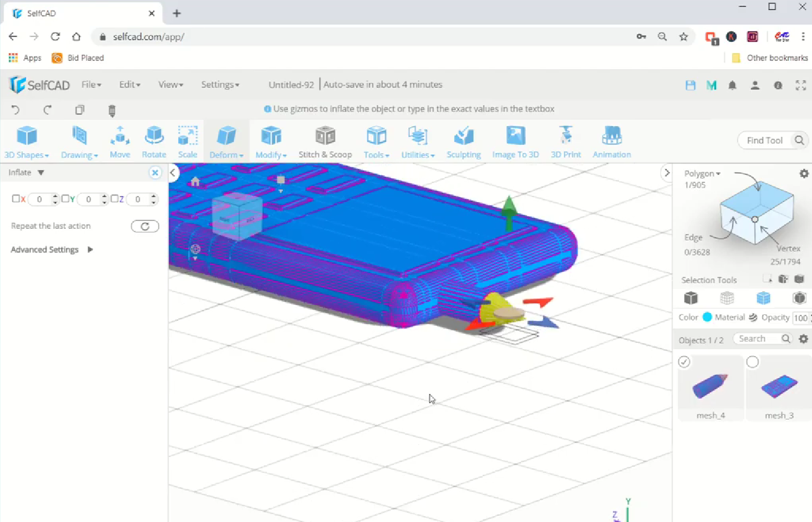Viewport: 812px width, 522px height.
Task: Open objects panel settings gear
Action: 804,339
